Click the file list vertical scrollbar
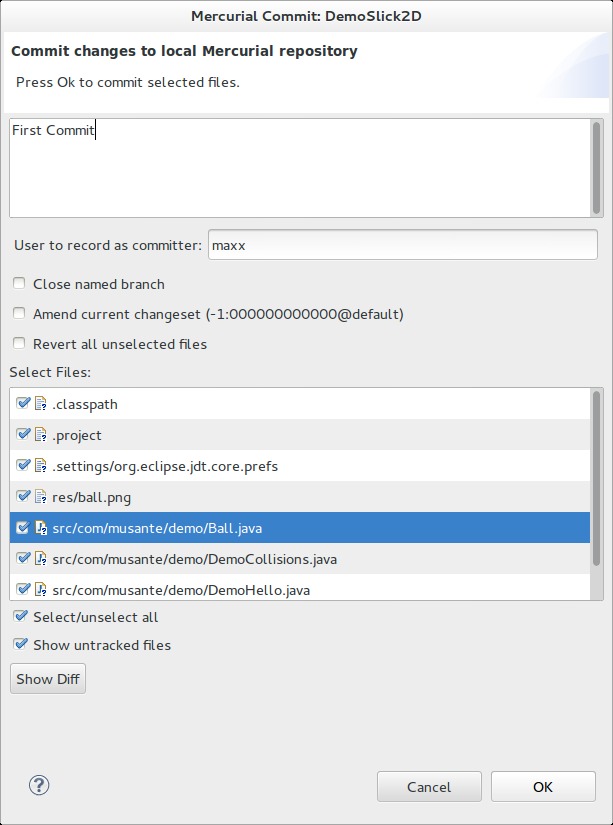This screenshot has width=613, height=825. point(597,478)
